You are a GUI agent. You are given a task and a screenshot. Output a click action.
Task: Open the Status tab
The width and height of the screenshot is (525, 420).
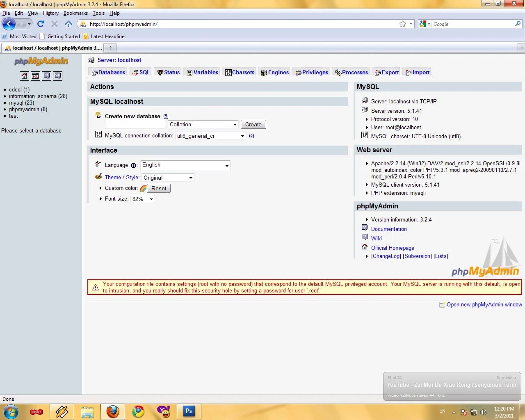[169, 73]
